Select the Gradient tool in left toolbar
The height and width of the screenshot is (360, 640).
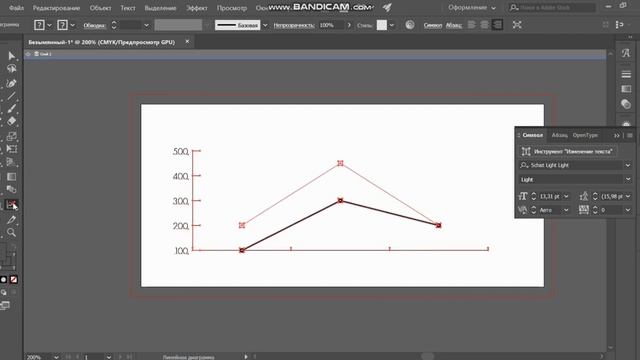point(11,176)
